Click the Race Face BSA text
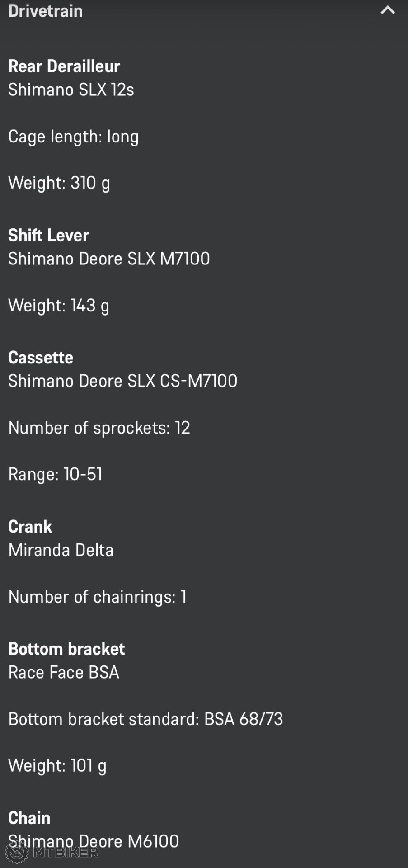Image resolution: width=408 pixels, height=868 pixels. pyautogui.click(x=64, y=673)
